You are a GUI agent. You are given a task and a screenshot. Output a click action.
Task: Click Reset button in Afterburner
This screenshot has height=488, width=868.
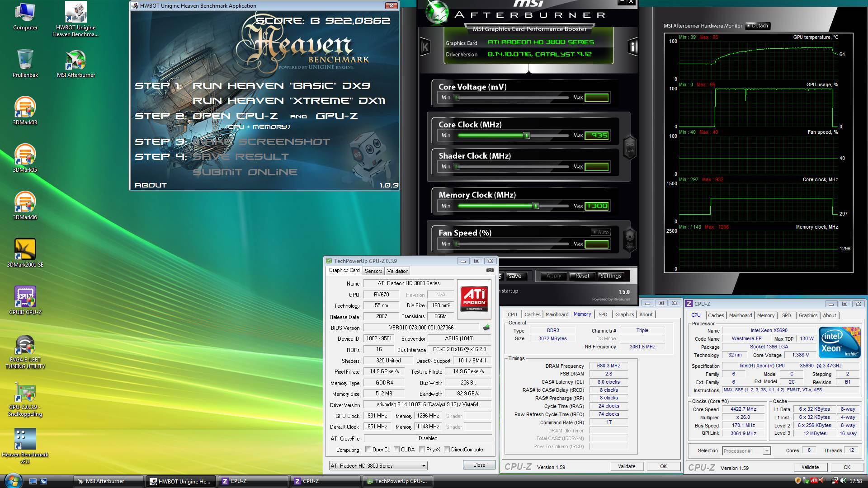click(582, 276)
